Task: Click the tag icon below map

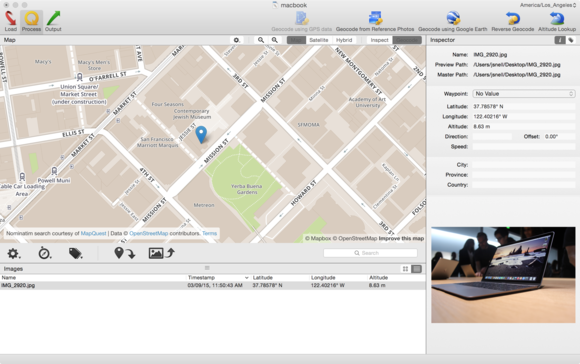Action: 75,253
